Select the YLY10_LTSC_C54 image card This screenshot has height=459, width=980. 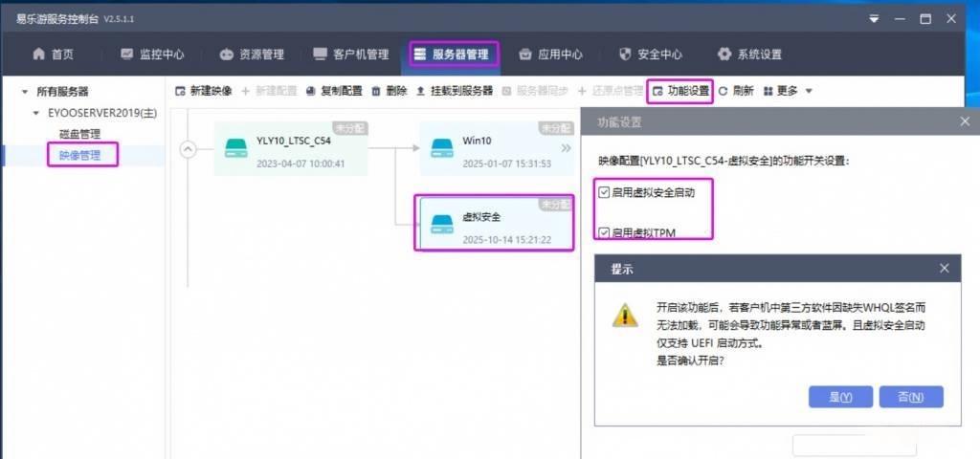click(291, 148)
